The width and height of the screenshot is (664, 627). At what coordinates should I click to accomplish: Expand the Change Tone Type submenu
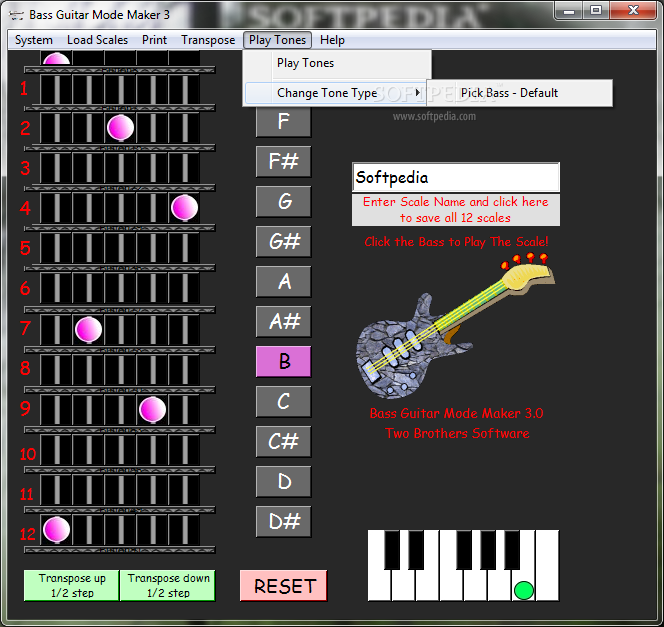[x=336, y=93]
